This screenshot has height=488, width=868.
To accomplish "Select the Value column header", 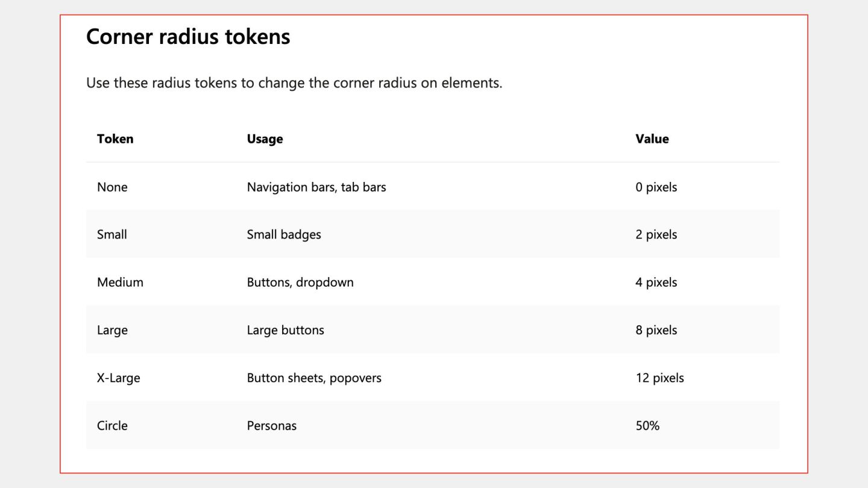I will click(652, 139).
